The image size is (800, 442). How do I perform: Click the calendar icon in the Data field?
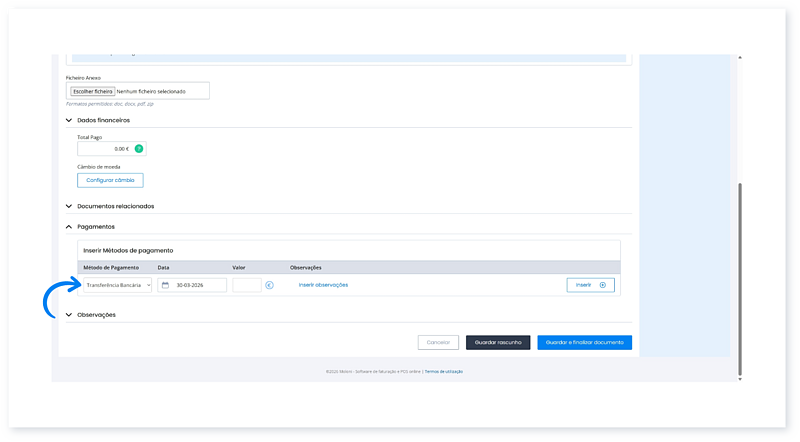(165, 285)
